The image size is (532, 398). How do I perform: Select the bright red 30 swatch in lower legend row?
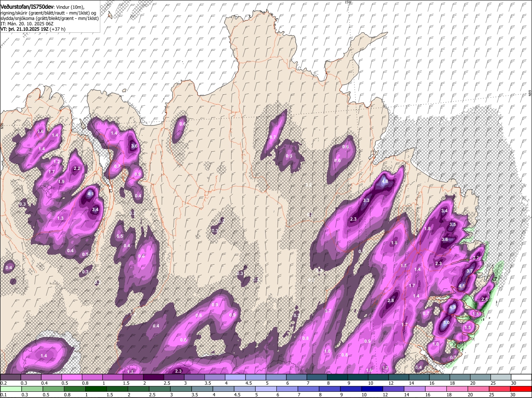pos(521,389)
